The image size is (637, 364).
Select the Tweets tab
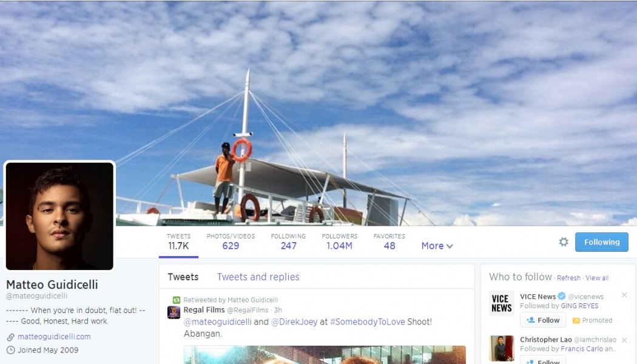click(183, 277)
